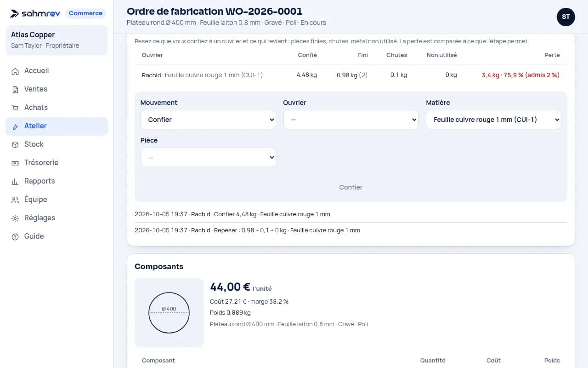Click the red loss value 3,4 kg · 75,9 %
The width and height of the screenshot is (588, 368).
click(520, 75)
